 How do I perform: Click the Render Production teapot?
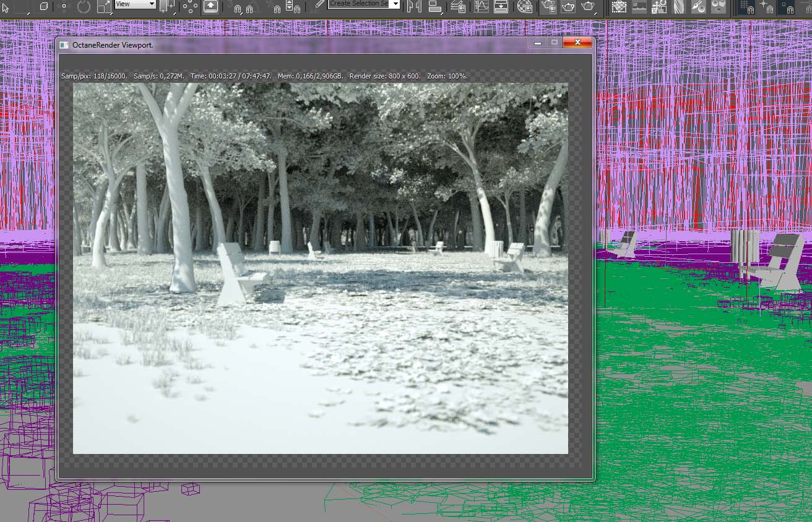click(589, 7)
